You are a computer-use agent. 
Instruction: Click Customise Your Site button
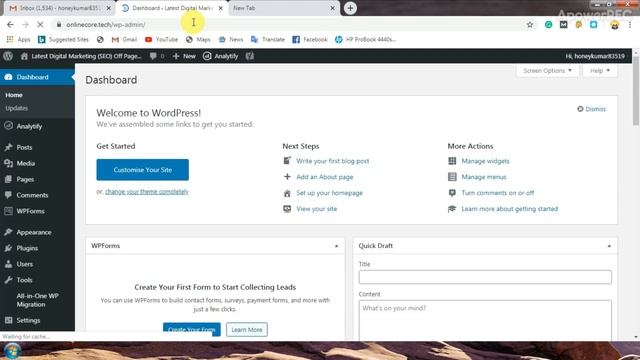pyautogui.click(x=142, y=170)
